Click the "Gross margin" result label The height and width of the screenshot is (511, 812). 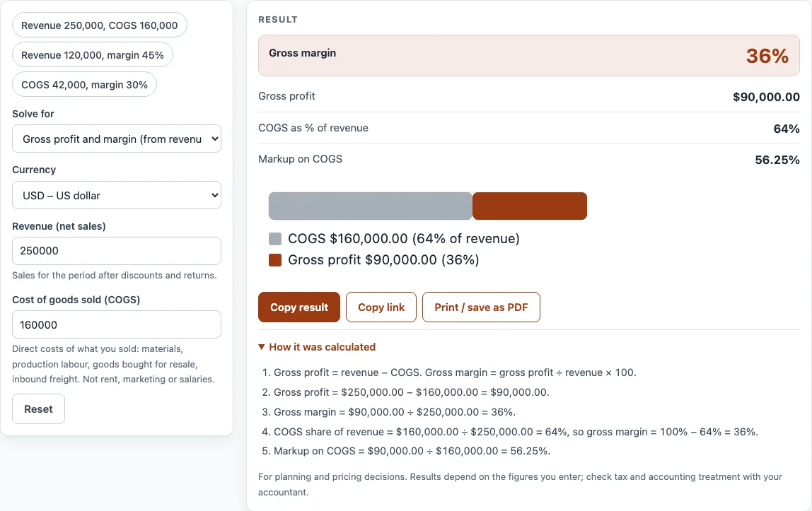(x=303, y=53)
